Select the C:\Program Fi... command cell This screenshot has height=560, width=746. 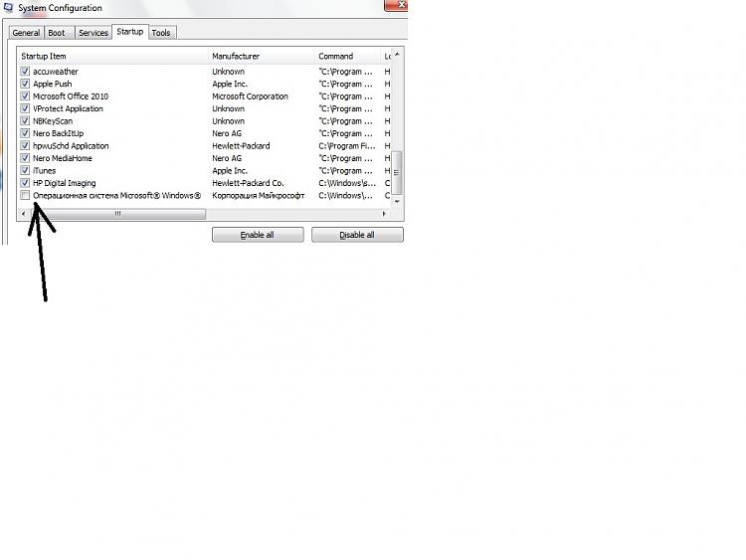coord(347,145)
